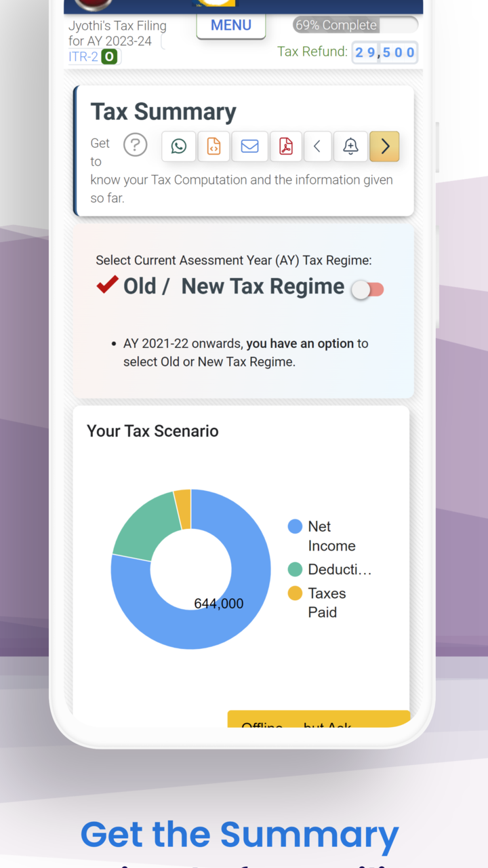Send tax summary using the email envelope icon
Screen dimensions: 488x868
[250, 146]
